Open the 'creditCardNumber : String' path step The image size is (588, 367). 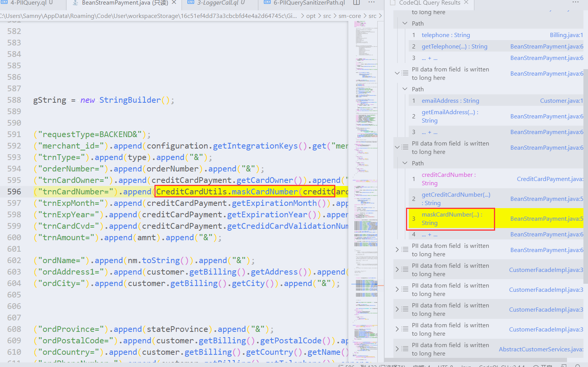point(448,179)
